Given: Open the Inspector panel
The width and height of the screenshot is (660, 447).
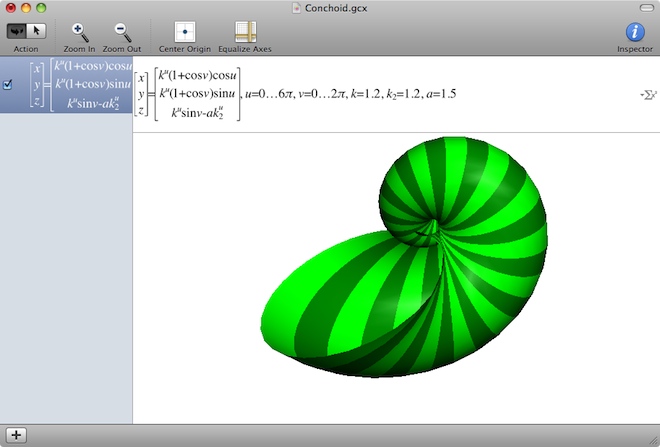Looking at the screenshot, I should coord(635,32).
